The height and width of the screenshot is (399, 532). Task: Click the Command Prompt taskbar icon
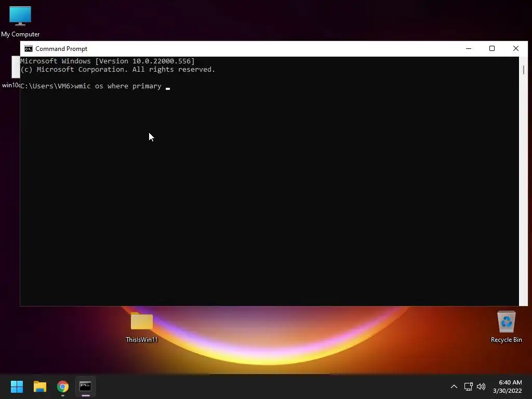(x=86, y=387)
